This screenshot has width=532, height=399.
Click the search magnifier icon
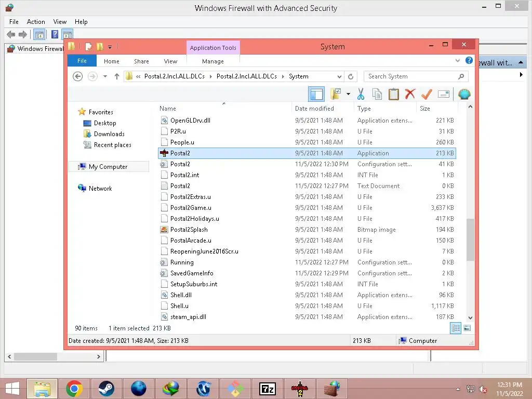(x=461, y=76)
